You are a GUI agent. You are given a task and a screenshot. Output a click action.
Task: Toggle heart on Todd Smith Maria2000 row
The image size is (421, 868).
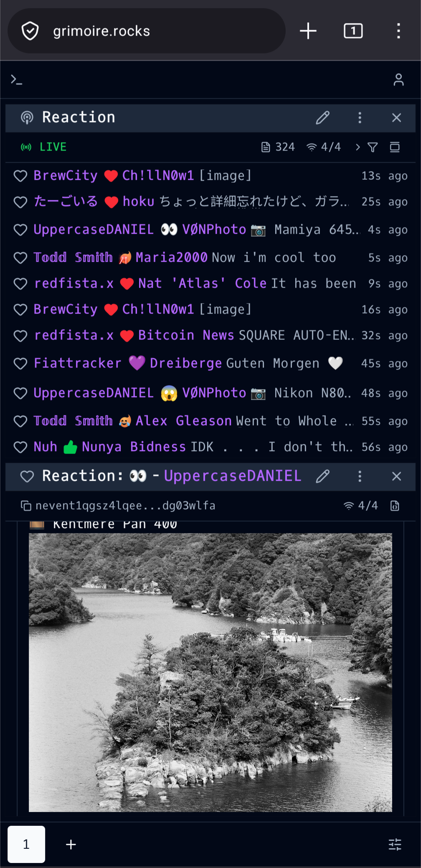20,258
